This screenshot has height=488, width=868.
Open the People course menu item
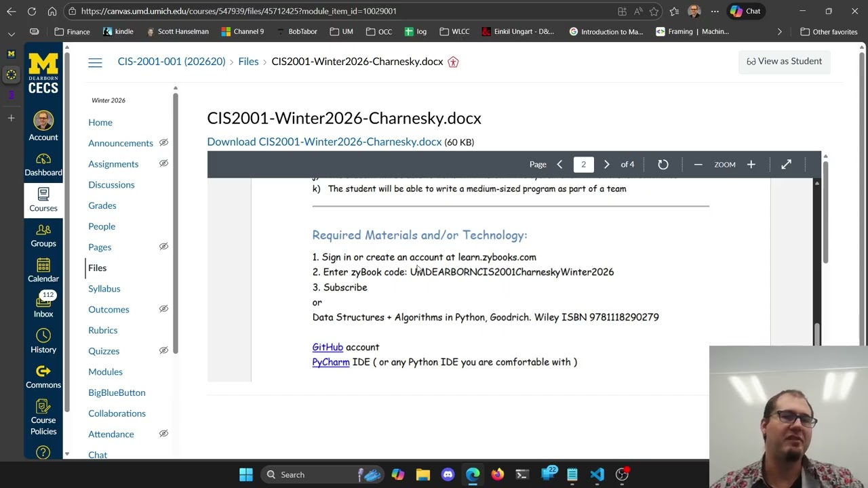[102, 226]
